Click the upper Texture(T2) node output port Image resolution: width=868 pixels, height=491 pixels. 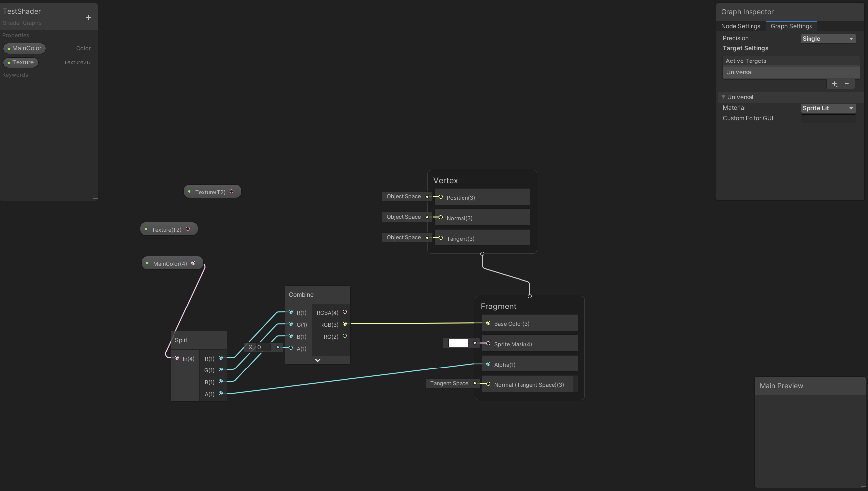tap(231, 192)
